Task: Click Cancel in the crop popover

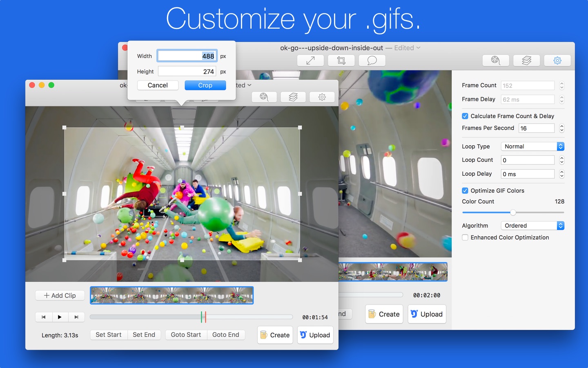Action: tap(158, 85)
